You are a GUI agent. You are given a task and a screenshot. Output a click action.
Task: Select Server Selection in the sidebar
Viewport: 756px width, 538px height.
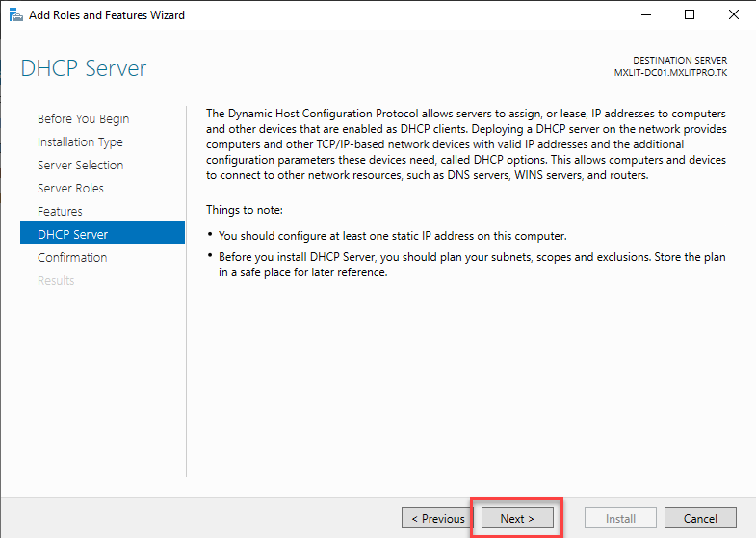click(80, 166)
